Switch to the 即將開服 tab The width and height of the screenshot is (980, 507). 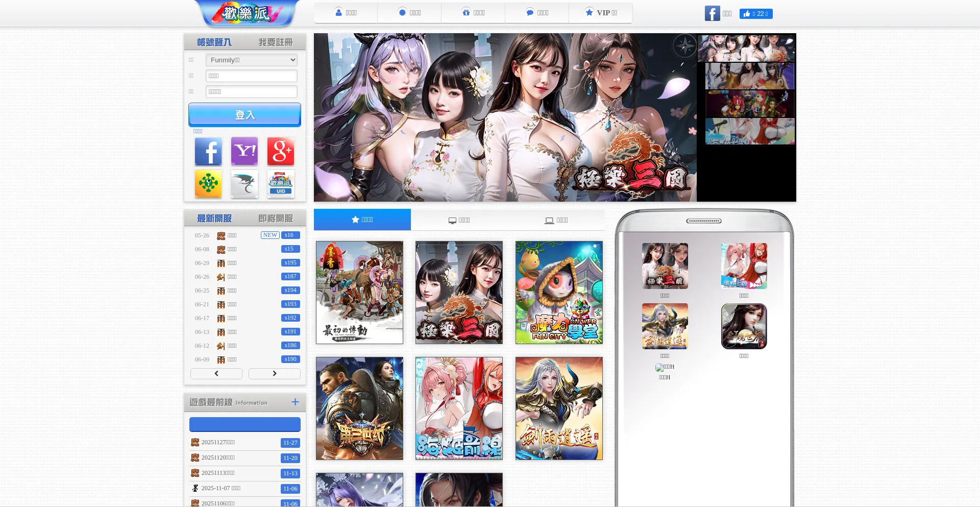(x=276, y=219)
